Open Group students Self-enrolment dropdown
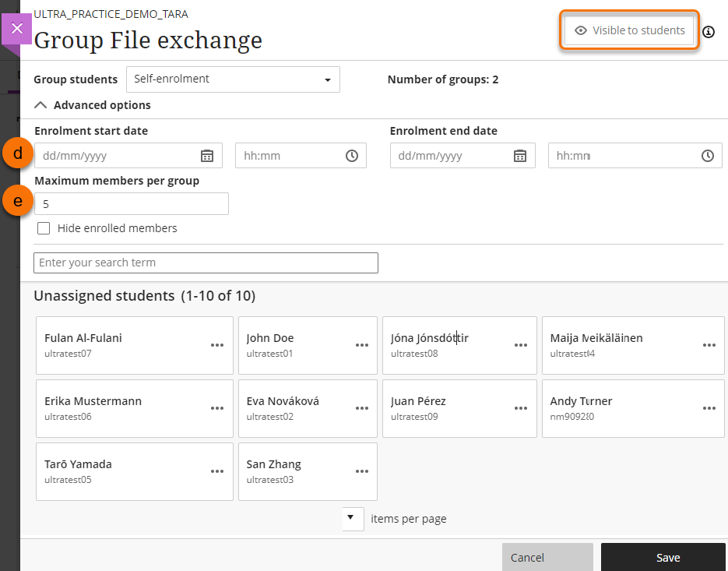The width and height of the screenshot is (728, 571). 233,79
